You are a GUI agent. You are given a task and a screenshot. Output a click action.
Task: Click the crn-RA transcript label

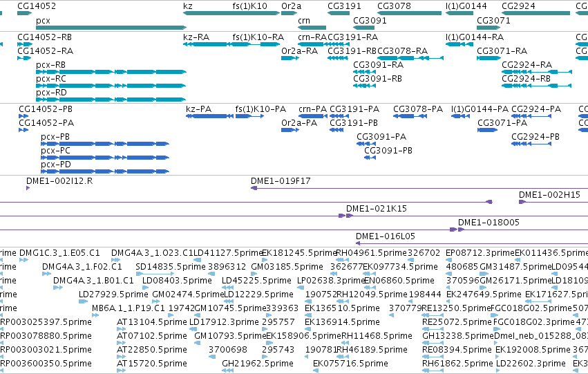click(x=312, y=37)
